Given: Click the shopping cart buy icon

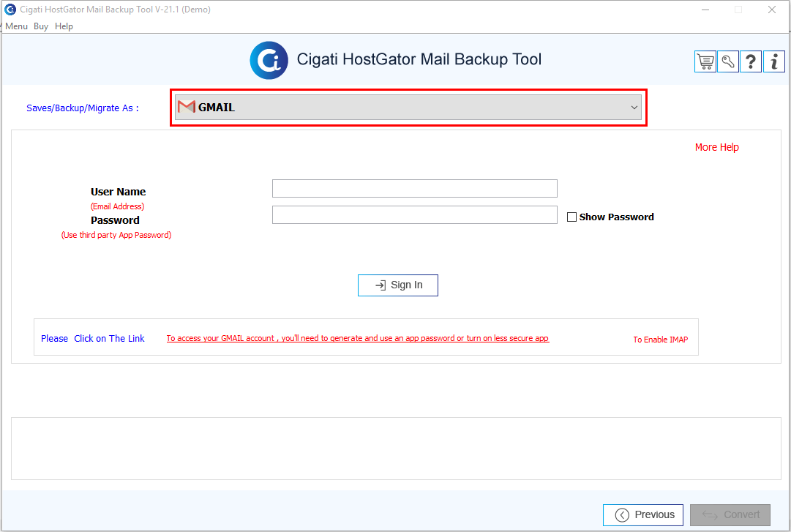Looking at the screenshot, I should 705,62.
